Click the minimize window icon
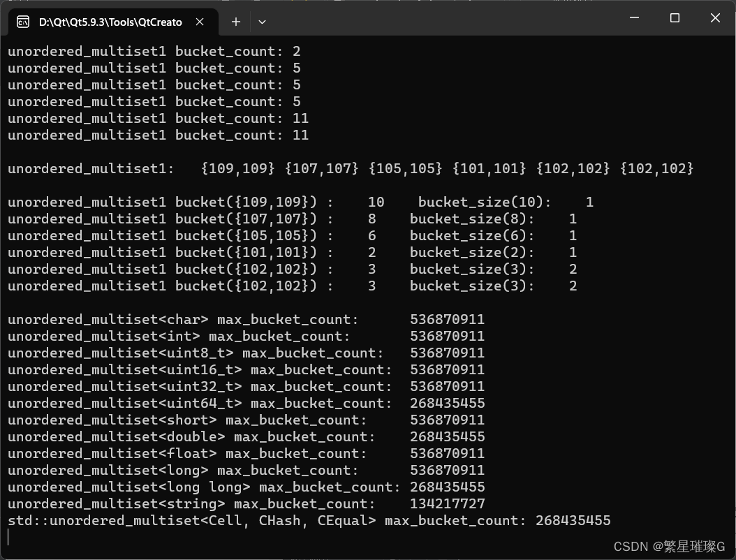736x560 pixels. tap(634, 17)
